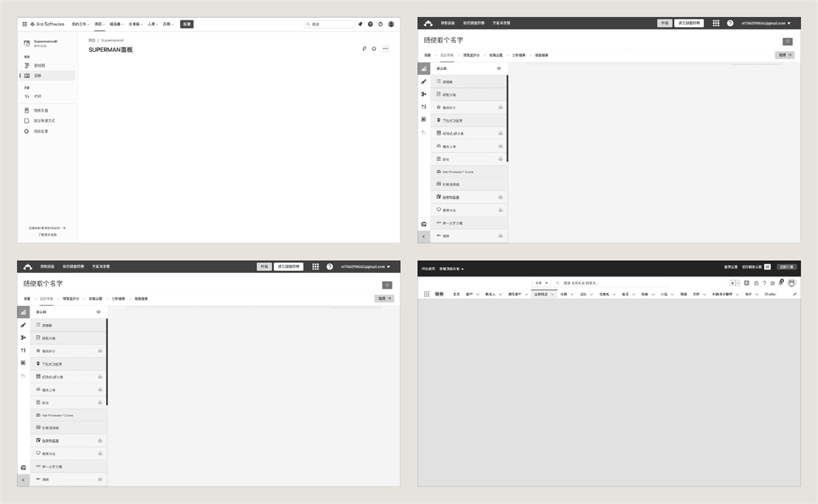Select logic branching icon in upper-right survey window

[424, 94]
